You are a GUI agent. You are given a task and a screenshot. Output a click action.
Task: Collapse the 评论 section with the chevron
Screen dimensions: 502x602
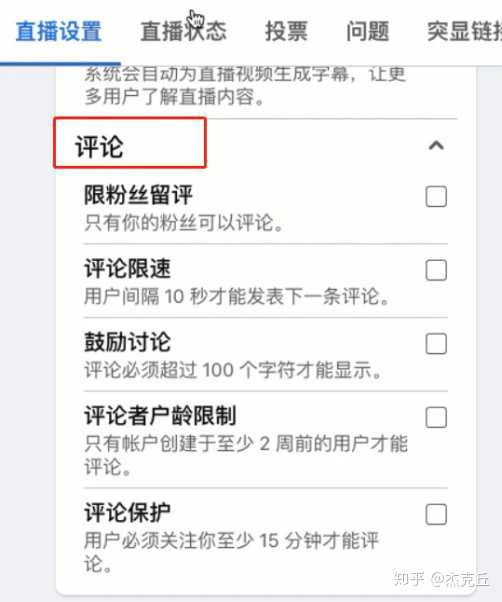[436, 146]
